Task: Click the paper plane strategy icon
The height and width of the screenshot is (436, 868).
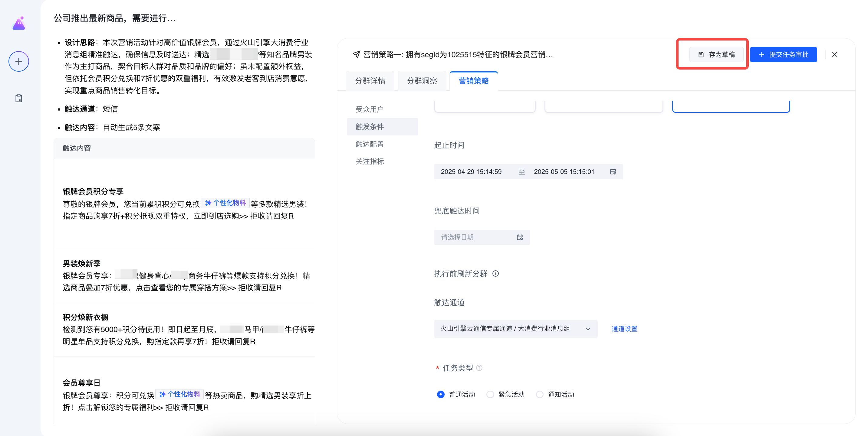Action: pos(356,54)
